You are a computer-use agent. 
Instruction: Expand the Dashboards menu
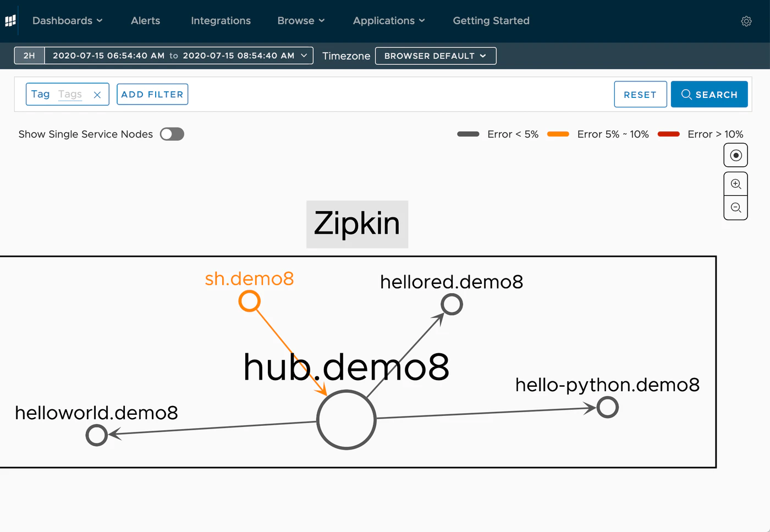pyautogui.click(x=67, y=21)
